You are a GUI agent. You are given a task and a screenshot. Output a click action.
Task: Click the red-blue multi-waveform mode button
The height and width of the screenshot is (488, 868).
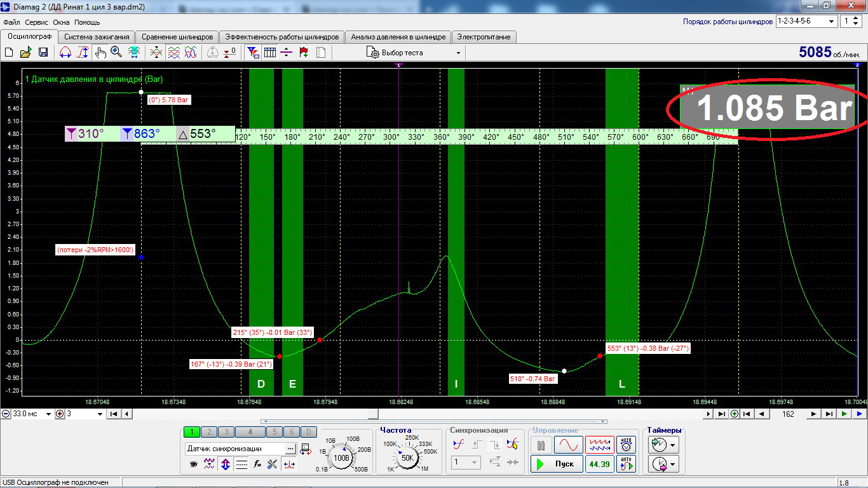[x=599, y=445]
